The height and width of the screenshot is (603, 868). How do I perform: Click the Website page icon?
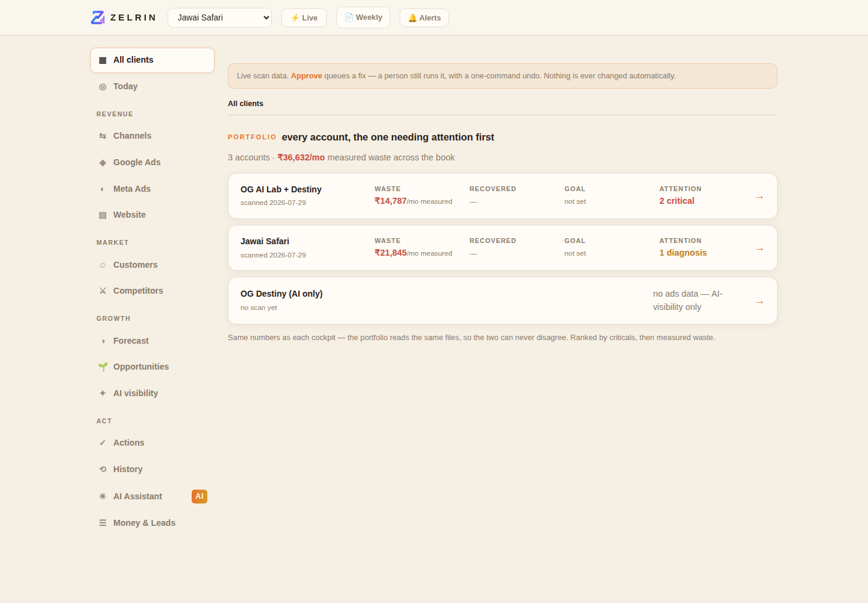click(x=102, y=215)
